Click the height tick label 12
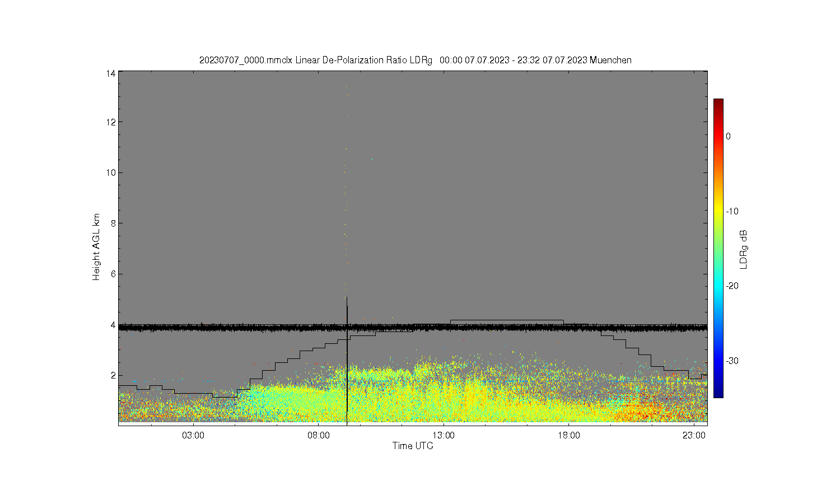This screenshot has width=840, height=504. pyautogui.click(x=111, y=122)
